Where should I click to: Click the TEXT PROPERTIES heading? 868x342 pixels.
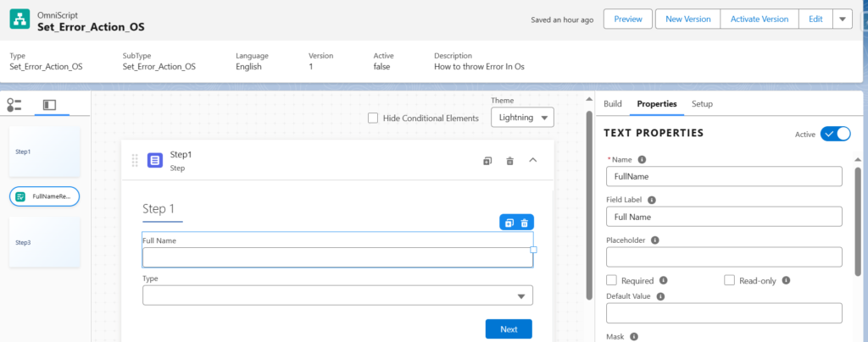(654, 133)
